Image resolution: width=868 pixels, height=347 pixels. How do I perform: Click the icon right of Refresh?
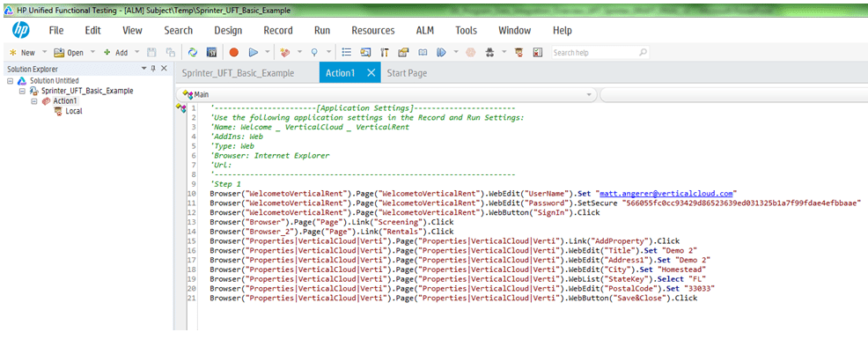pos(211,53)
